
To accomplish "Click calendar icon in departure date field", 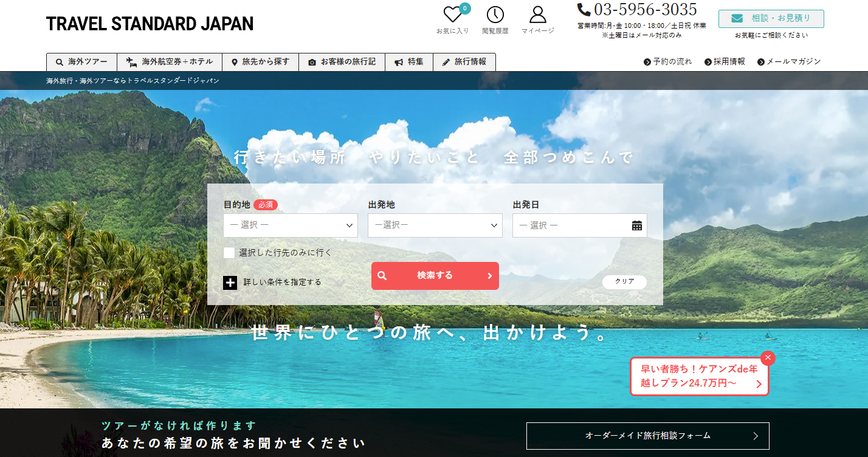I will (x=636, y=225).
